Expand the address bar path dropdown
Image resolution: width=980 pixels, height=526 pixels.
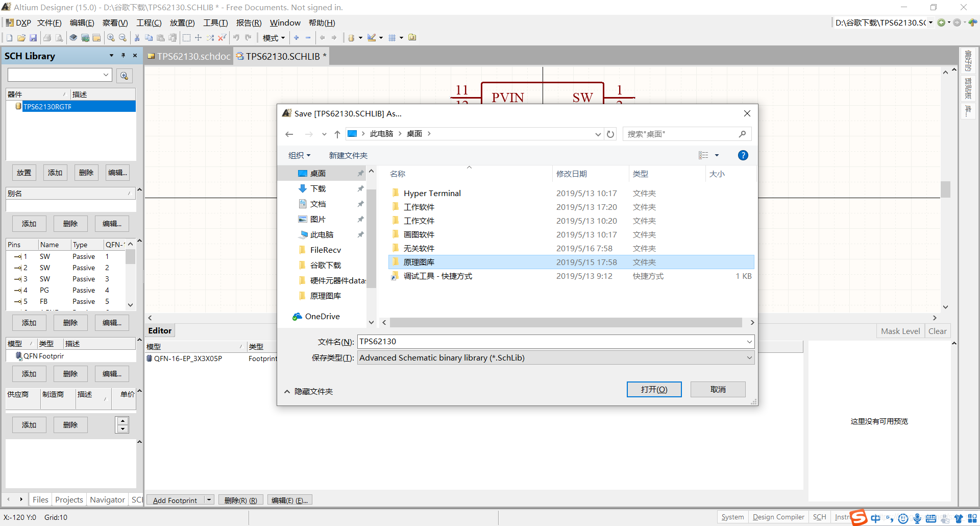[x=598, y=134]
